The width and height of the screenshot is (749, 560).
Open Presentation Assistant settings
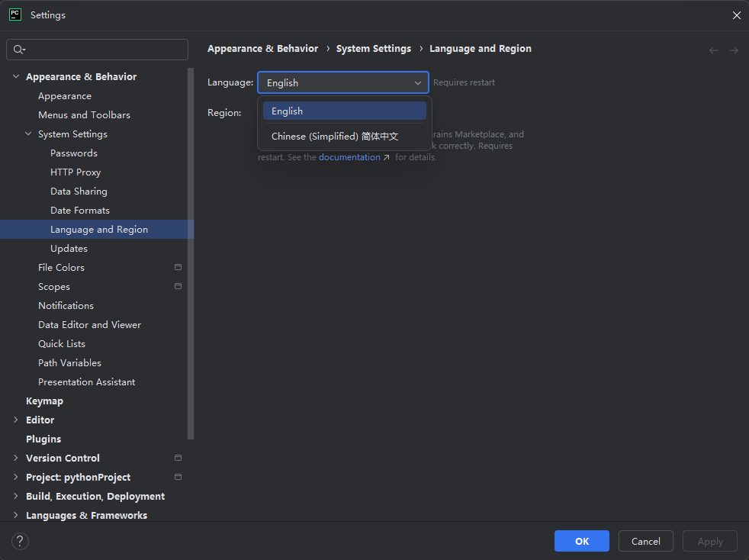[x=87, y=382]
